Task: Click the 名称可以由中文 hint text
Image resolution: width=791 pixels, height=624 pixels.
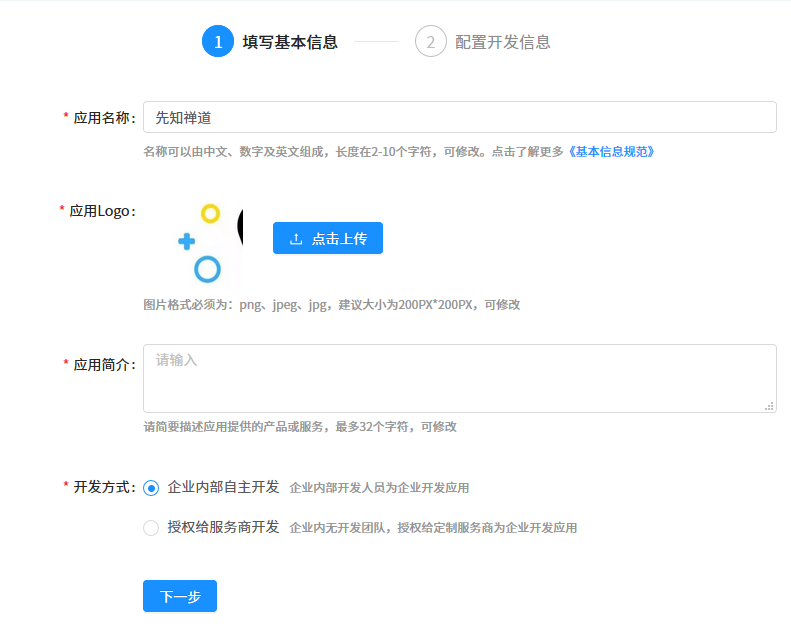Action: (x=353, y=151)
